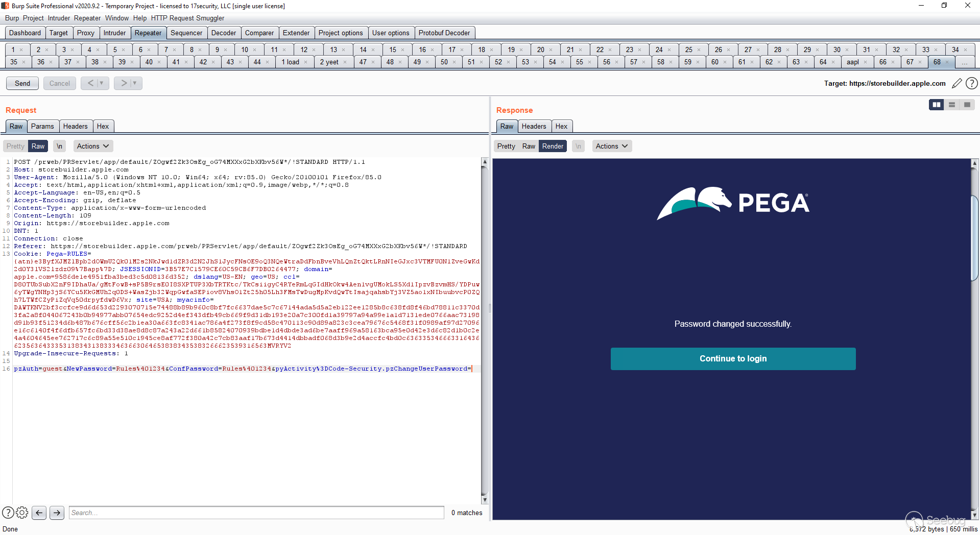This screenshot has width=980, height=535.
Task: Open request Hex tab
Action: [103, 126]
